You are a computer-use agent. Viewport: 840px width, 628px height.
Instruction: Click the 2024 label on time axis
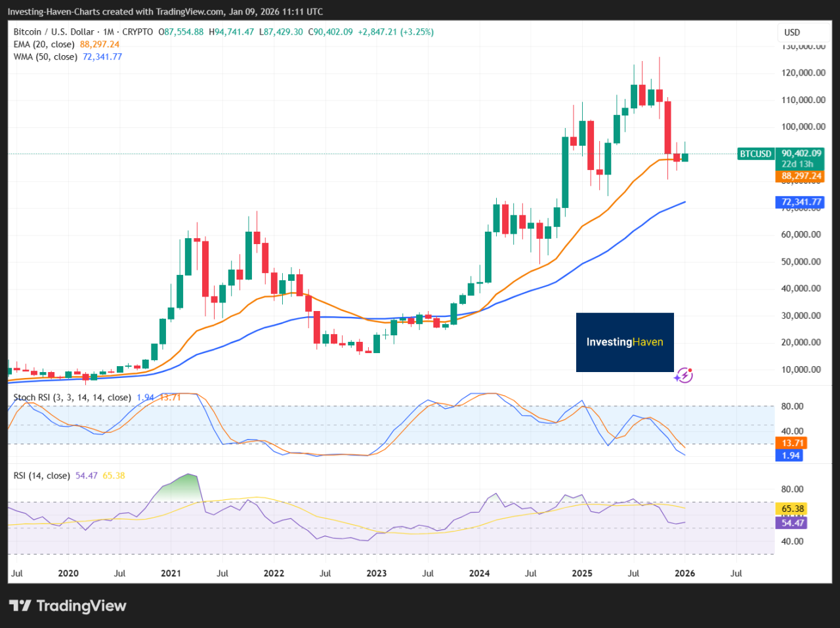point(479,573)
